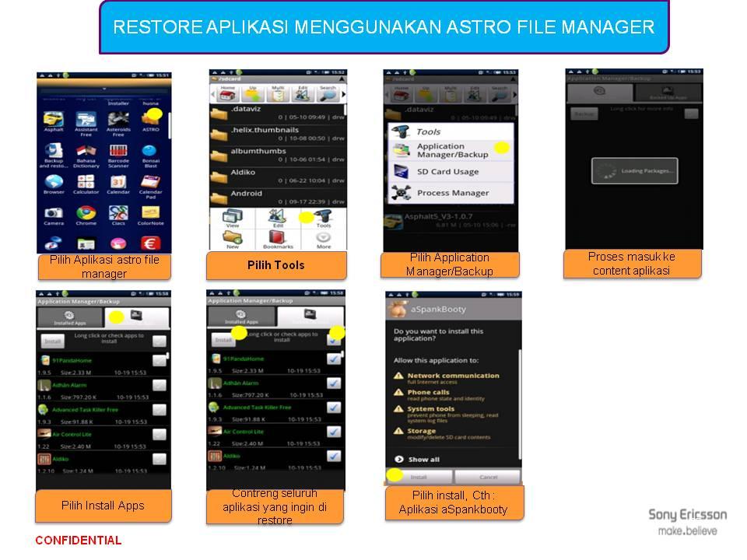Switch to Installed Apps tab on the screen with ticked apps
747x560 pixels.
pos(241,317)
